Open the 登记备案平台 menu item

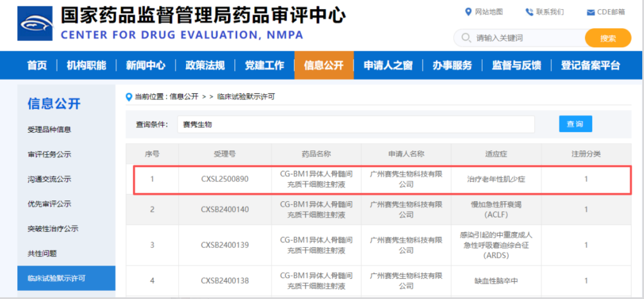[x=590, y=65]
